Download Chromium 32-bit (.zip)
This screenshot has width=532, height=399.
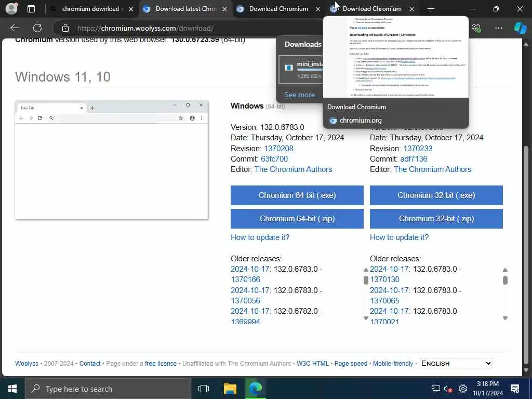[x=436, y=219]
